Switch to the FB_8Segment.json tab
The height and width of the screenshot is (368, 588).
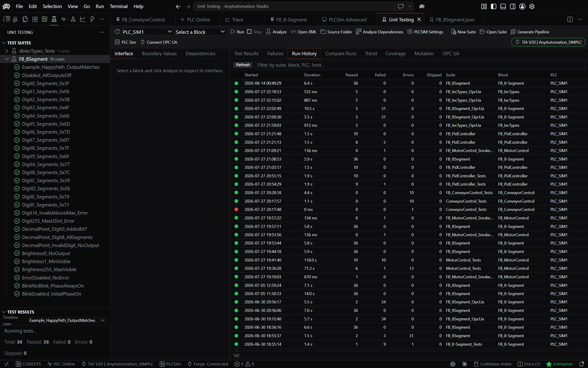tap(452, 20)
